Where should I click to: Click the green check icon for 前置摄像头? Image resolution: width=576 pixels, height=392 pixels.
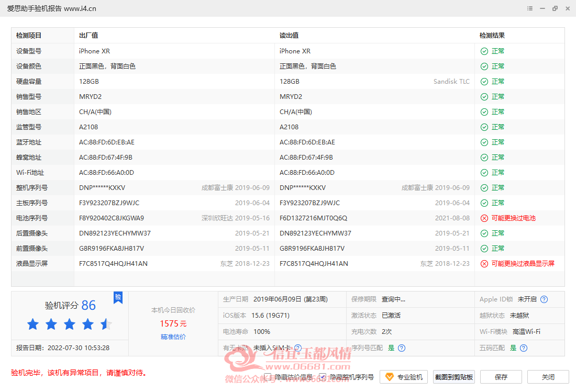[484, 249]
